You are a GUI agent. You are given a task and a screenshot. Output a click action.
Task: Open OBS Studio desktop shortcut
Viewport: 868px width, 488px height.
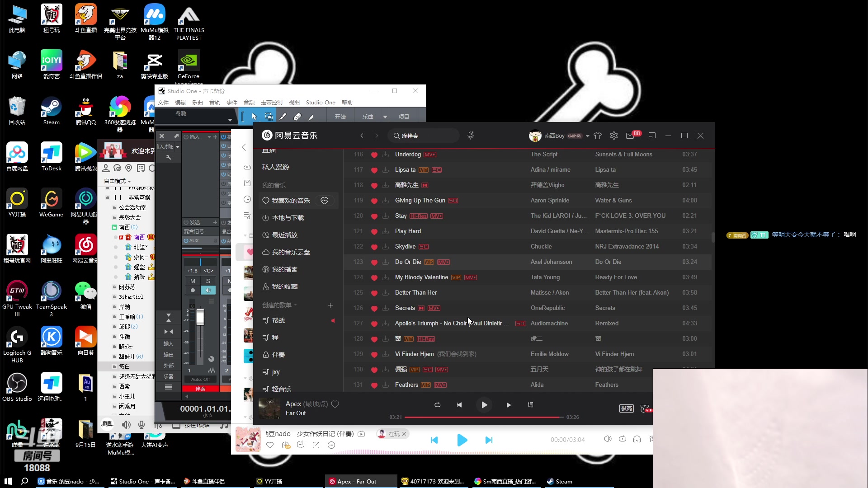point(17,388)
